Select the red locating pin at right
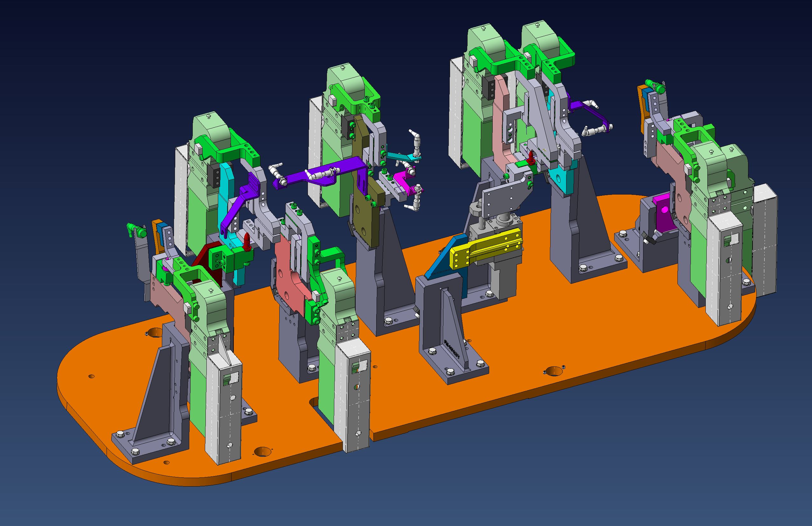The width and height of the screenshot is (812, 526). coord(531,157)
